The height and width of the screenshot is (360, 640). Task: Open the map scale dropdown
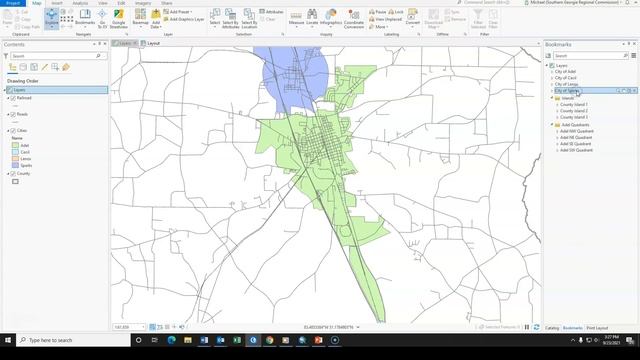click(143, 327)
